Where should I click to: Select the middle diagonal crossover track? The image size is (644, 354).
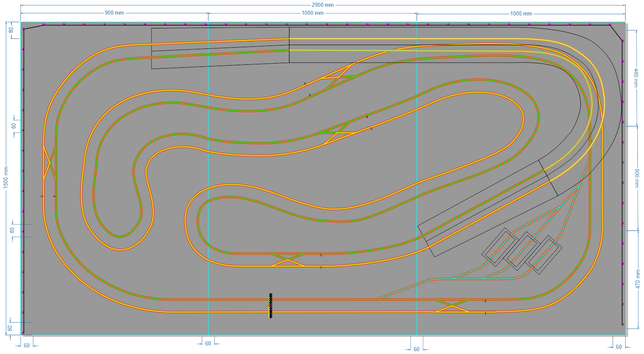click(337, 132)
